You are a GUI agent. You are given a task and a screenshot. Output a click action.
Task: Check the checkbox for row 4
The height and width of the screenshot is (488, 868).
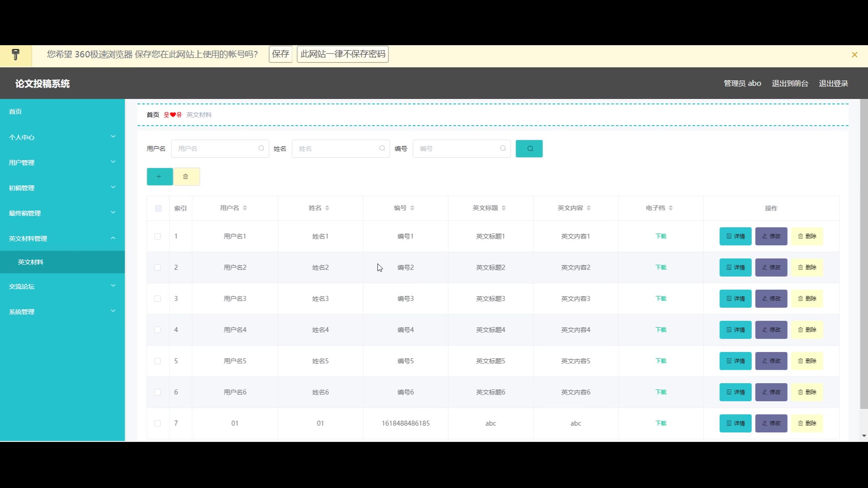pos(157,330)
